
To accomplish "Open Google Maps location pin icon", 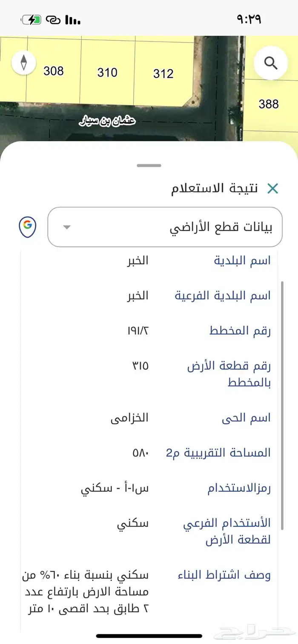I will (x=28, y=227).
